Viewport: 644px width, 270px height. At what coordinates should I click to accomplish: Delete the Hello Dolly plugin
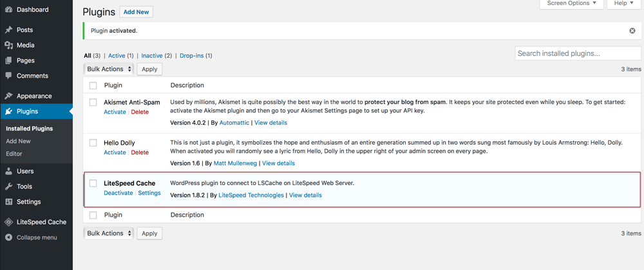pos(140,152)
